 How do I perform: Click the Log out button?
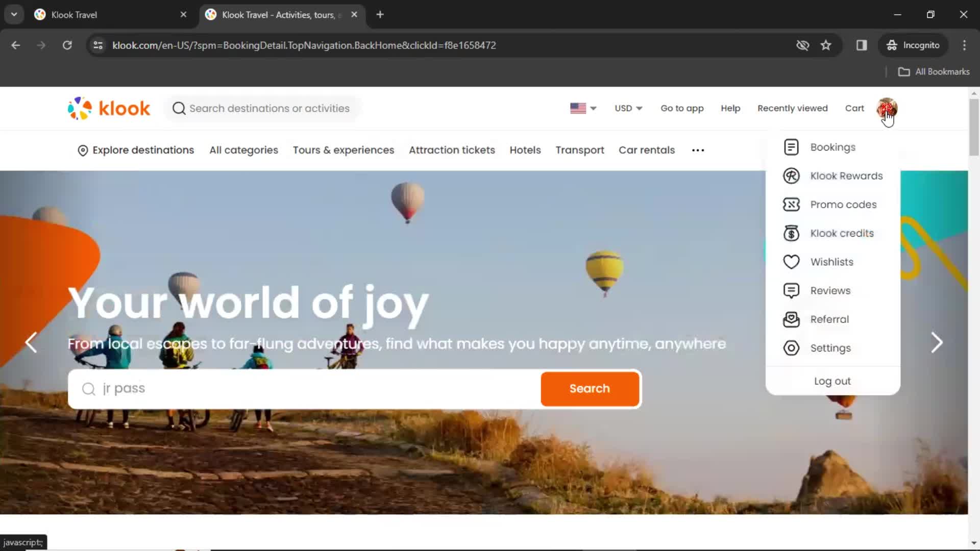[832, 381]
